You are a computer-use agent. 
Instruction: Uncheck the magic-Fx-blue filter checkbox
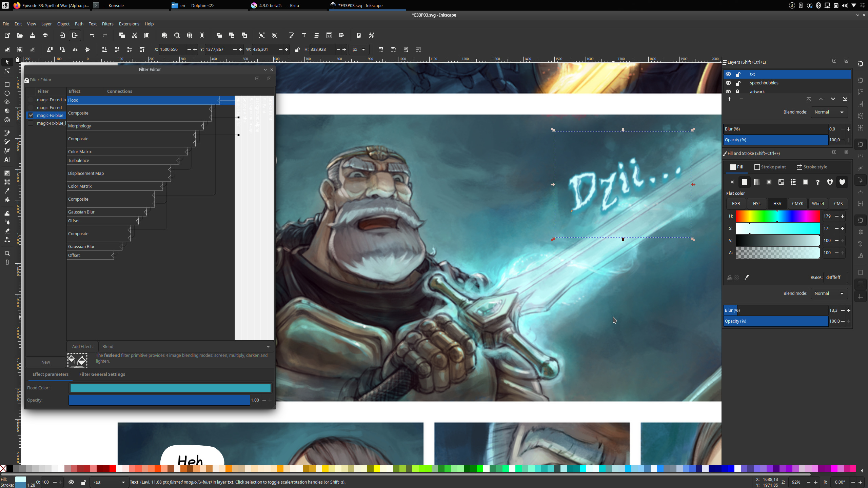click(31, 115)
